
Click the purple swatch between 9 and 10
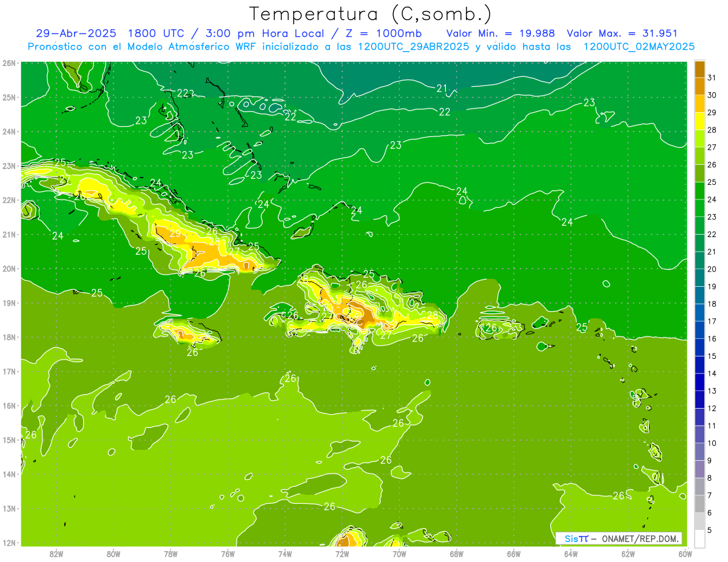click(699, 452)
